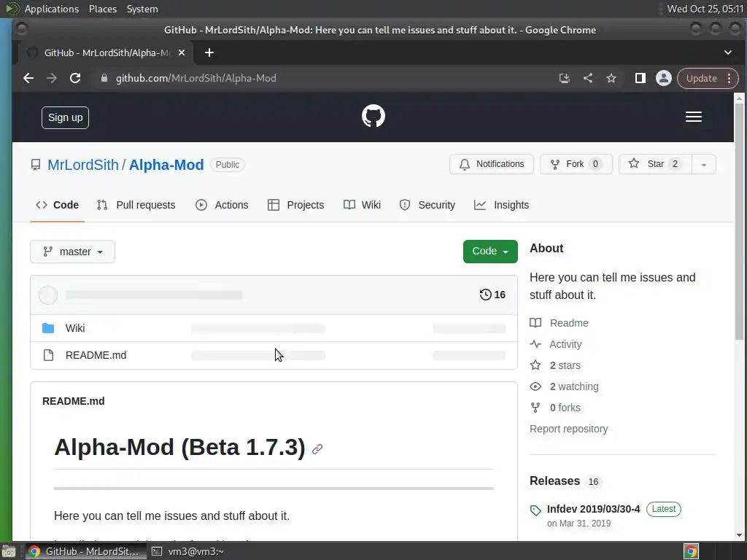This screenshot has height=560, width=747.
Task: Click Report repository
Action: click(x=569, y=429)
